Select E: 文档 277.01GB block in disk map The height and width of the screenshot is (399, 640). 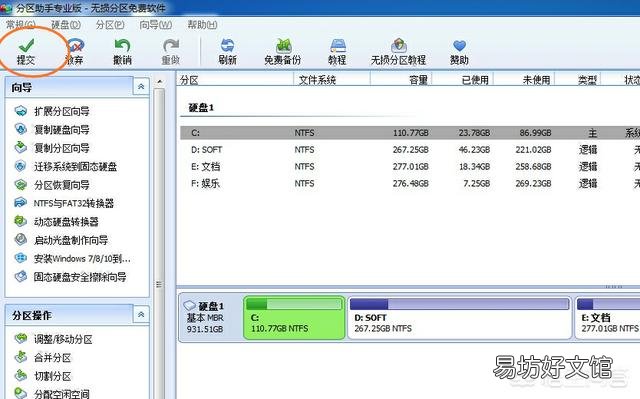(607, 318)
